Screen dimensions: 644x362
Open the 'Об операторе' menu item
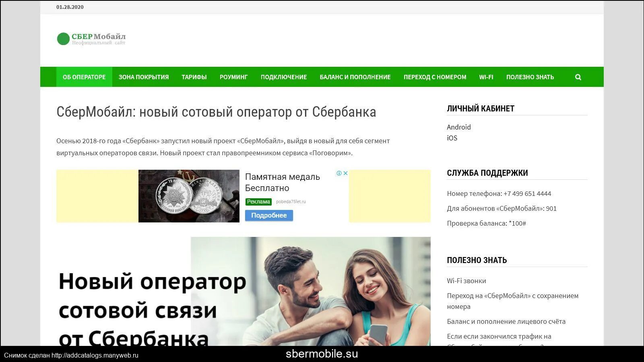[84, 77]
